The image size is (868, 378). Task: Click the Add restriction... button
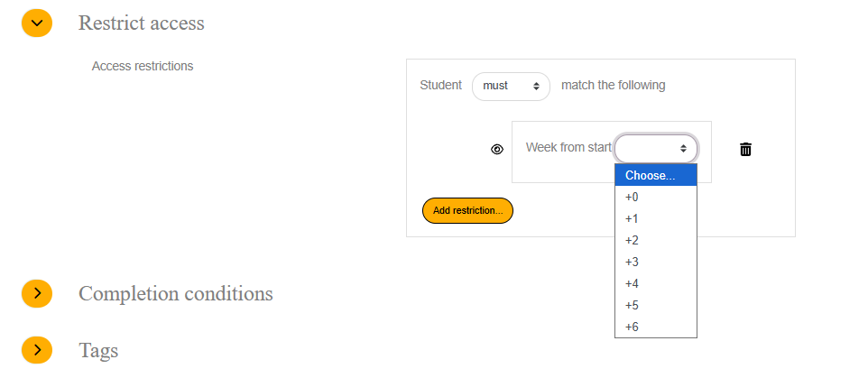(x=467, y=211)
